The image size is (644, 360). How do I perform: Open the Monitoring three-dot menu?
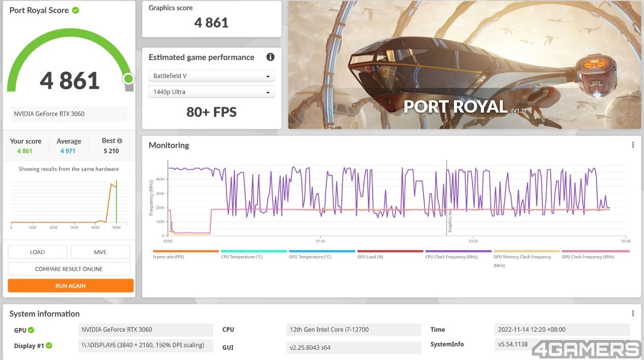point(633,145)
